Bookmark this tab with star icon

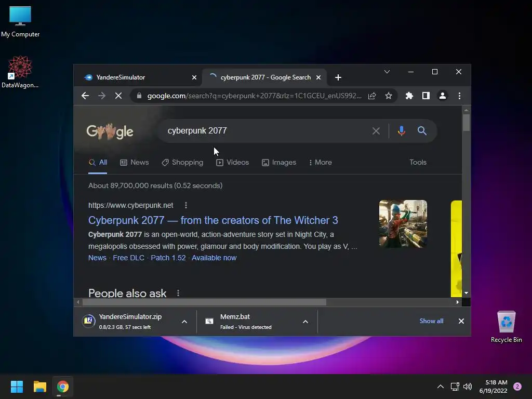coord(389,96)
